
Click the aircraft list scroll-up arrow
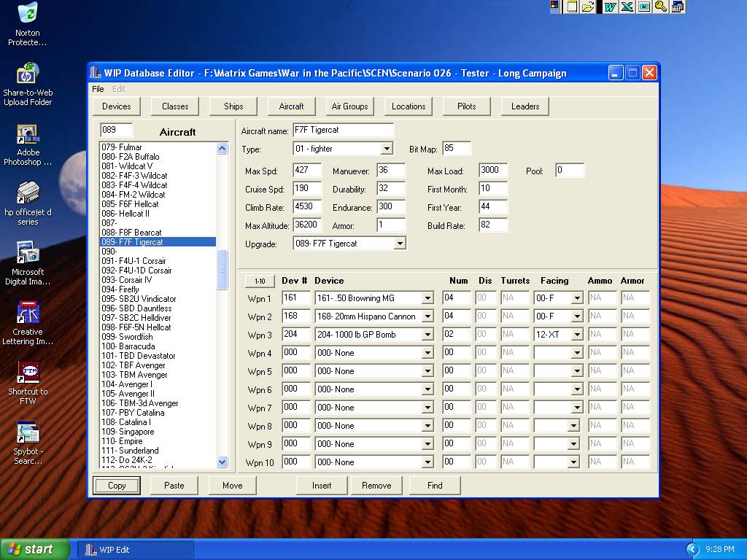click(x=222, y=148)
